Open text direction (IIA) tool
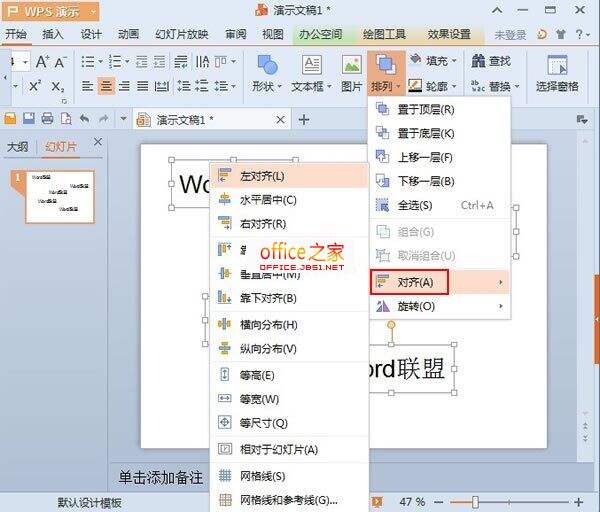600x512 pixels. [202, 61]
